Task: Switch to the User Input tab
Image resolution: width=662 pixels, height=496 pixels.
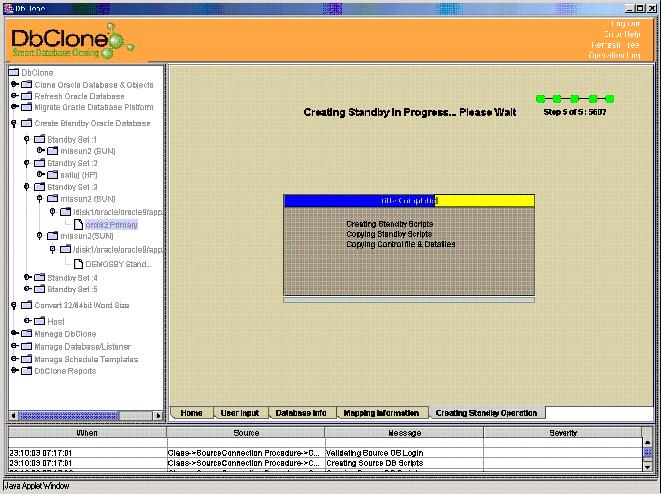Action: (240, 413)
